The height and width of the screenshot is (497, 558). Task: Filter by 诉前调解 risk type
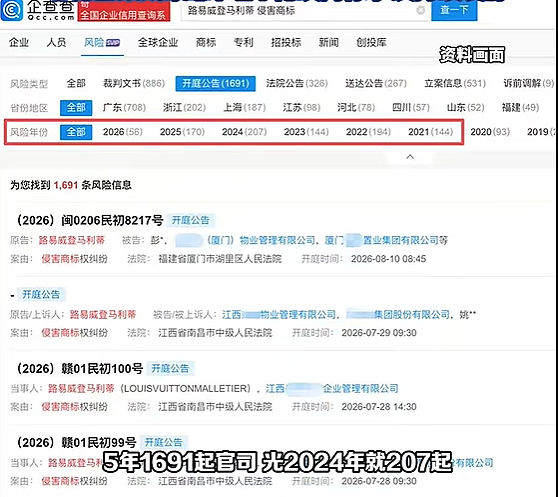click(528, 83)
